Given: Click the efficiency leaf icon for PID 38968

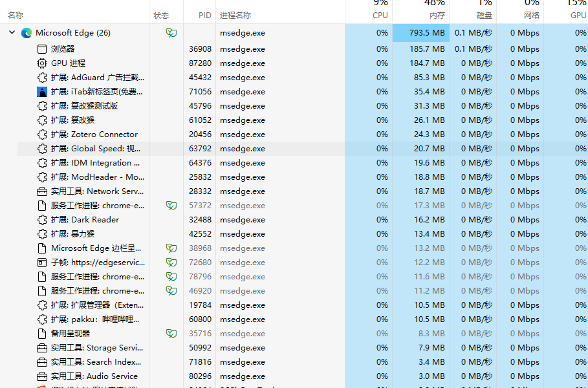Looking at the screenshot, I should point(171,248).
